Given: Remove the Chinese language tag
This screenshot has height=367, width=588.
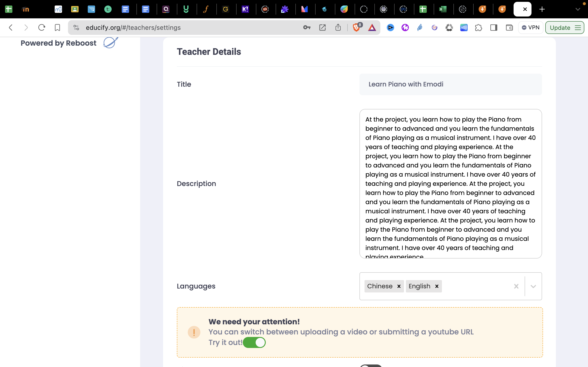Looking at the screenshot, I should point(399,286).
